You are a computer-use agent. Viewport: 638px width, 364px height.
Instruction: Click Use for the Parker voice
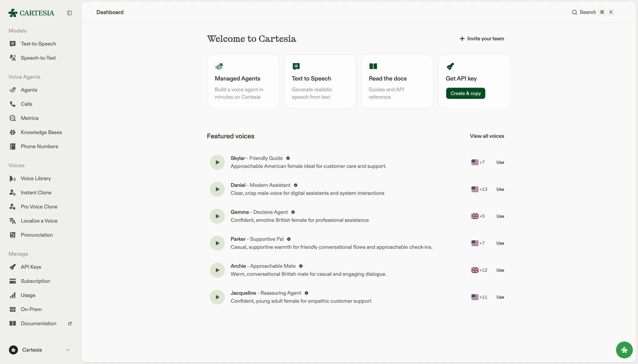click(500, 243)
